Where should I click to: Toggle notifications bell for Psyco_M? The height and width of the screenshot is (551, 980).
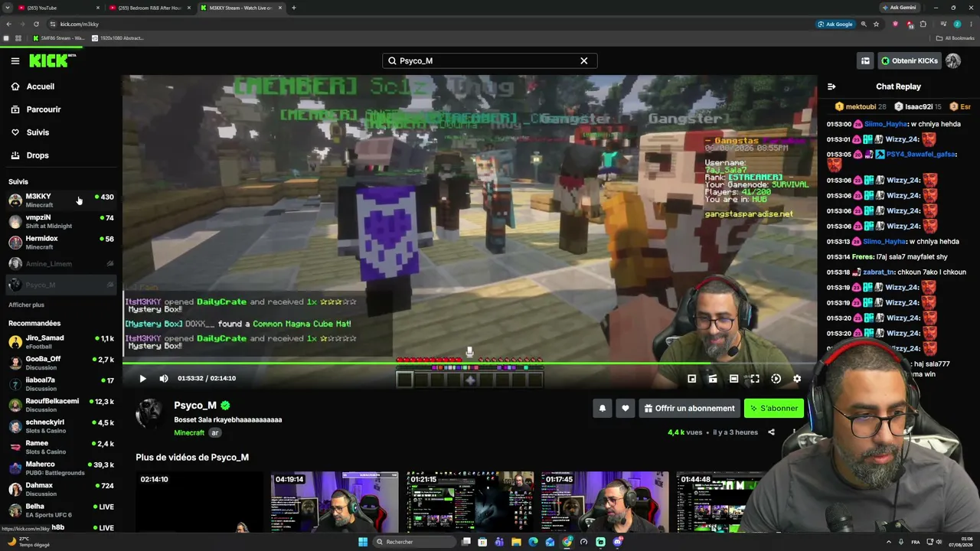[602, 408]
